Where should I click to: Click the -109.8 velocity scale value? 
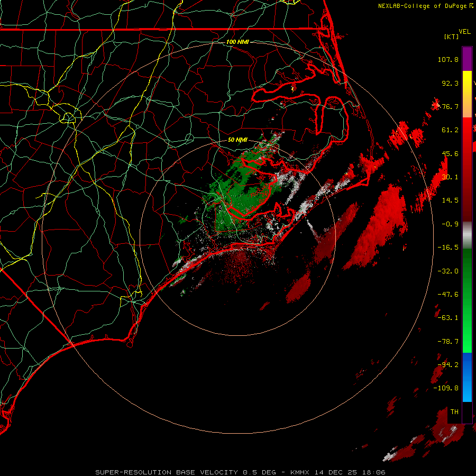tap(446, 388)
